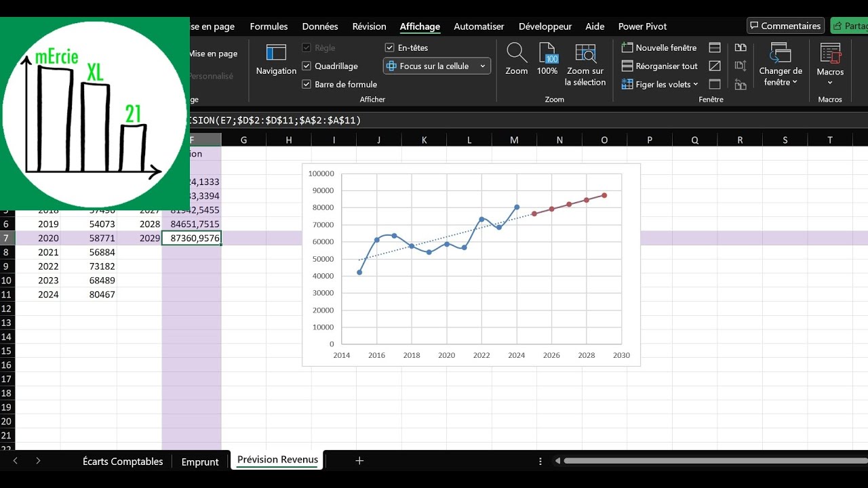Viewport: 868px width, 488px height.
Task: Click Réorganiser tout
Action: pyautogui.click(x=660, y=66)
